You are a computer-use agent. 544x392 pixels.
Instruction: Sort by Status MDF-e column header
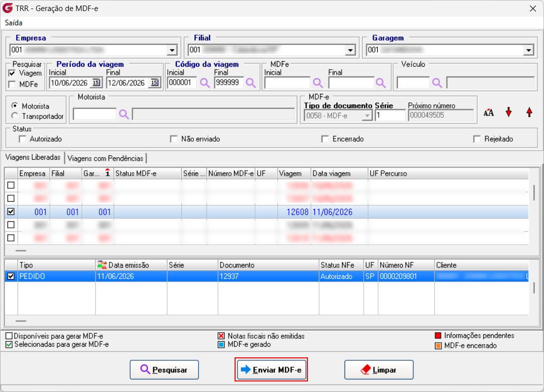148,173
